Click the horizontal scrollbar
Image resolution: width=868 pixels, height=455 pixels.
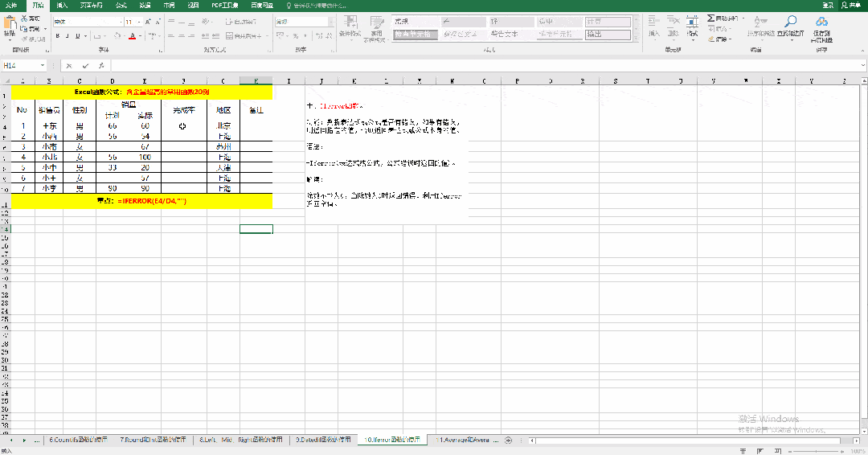tap(690, 441)
